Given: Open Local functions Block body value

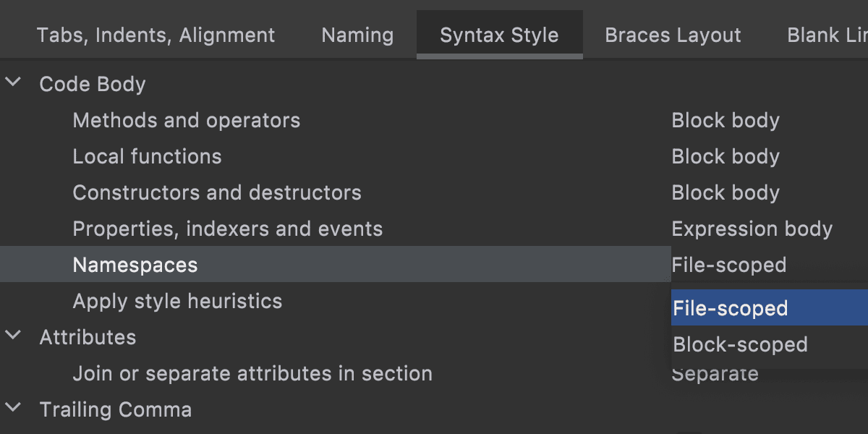Looking at the screenshot, I should coord(726,156).
